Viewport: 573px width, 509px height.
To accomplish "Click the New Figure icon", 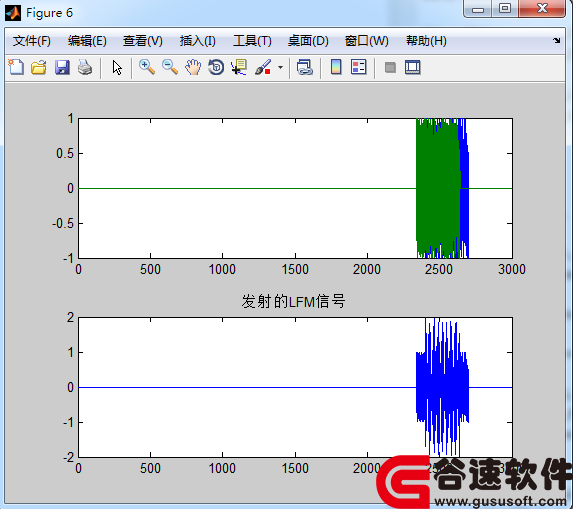I will point(16,68).
